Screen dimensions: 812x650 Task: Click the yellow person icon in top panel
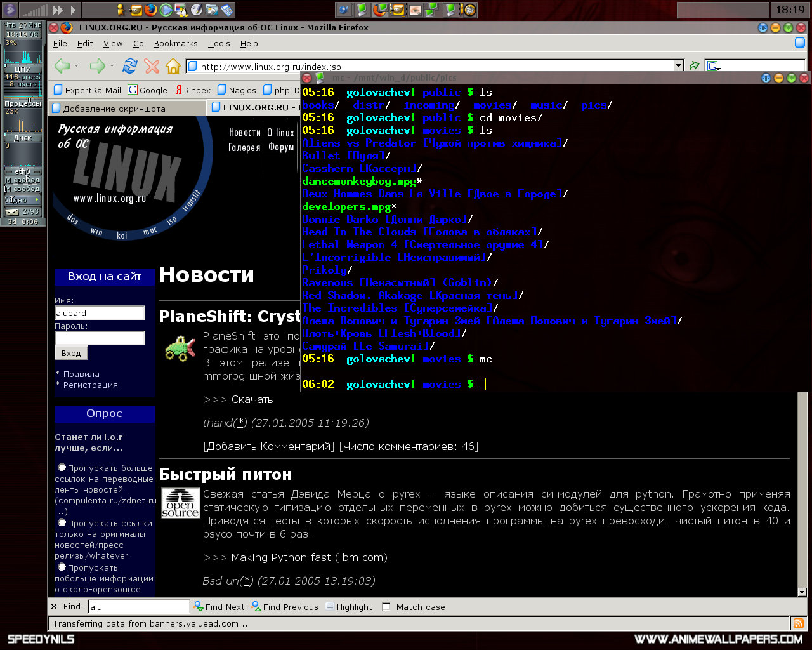[121, 10]
